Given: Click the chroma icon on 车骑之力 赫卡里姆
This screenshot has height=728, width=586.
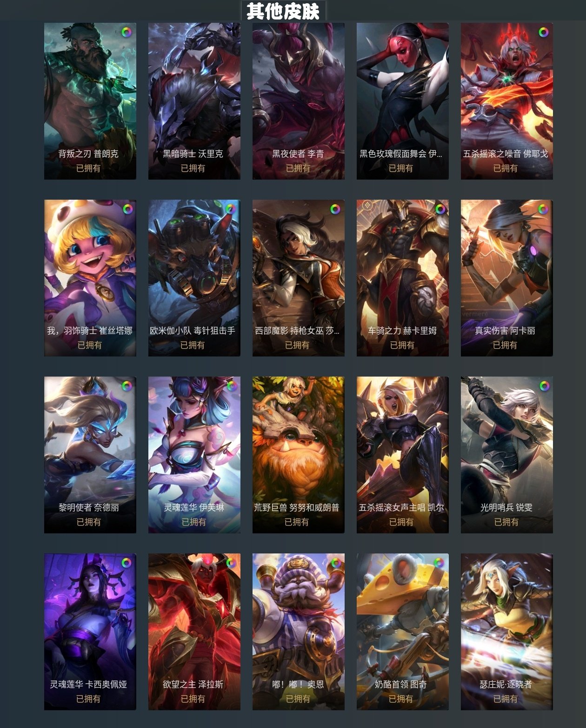Looking at the screenshot, I should click(x=440, y=209).
